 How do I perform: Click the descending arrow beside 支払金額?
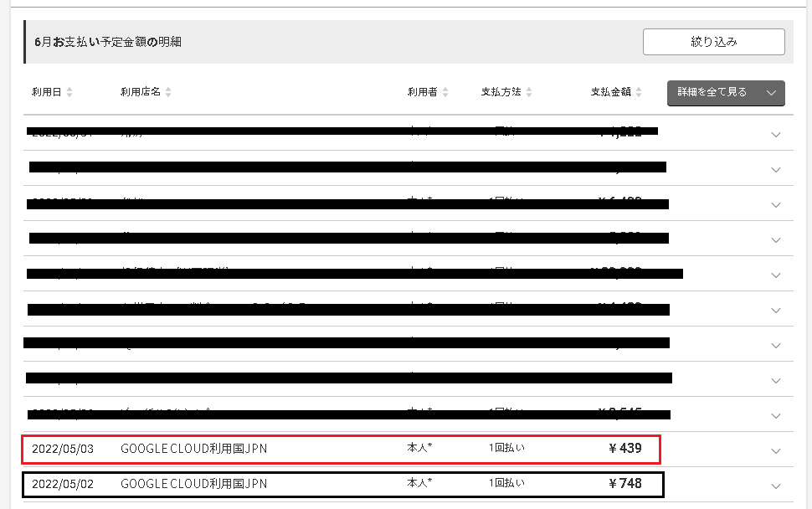tap(638, 95)
